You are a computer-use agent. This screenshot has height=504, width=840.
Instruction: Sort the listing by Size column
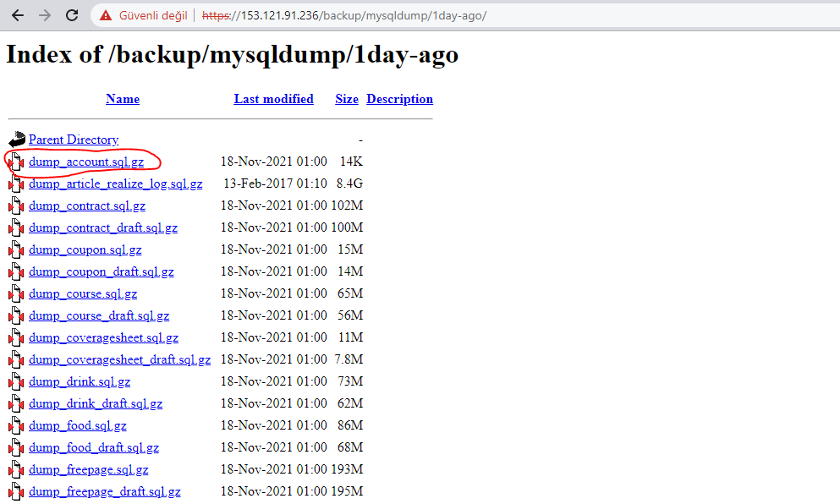347,99
